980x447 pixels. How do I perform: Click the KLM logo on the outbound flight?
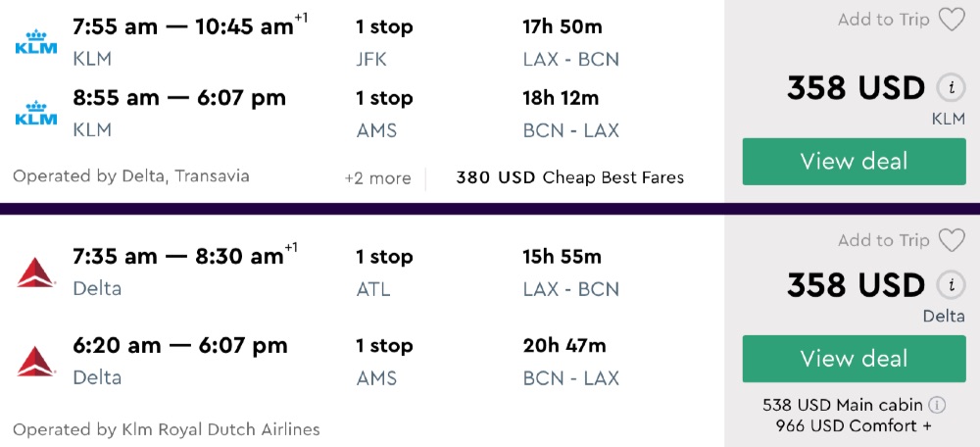coord(36,42)
